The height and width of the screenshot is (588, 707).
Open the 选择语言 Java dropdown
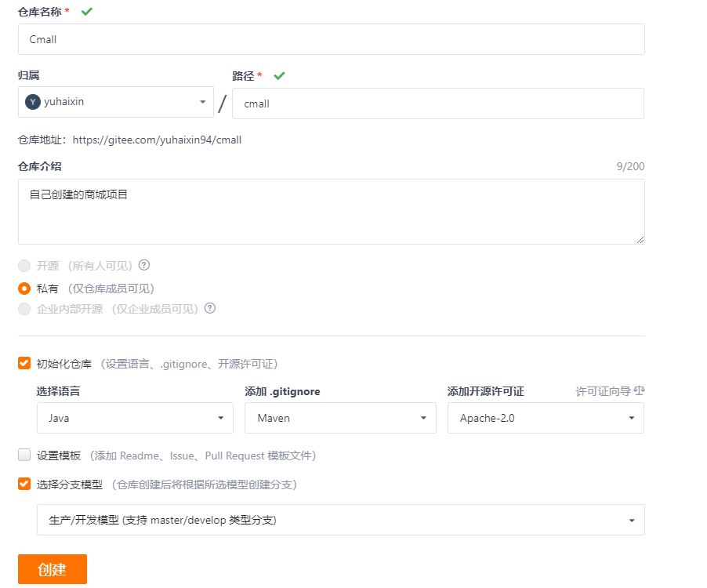pyautogui.click(x=135, y=418)
